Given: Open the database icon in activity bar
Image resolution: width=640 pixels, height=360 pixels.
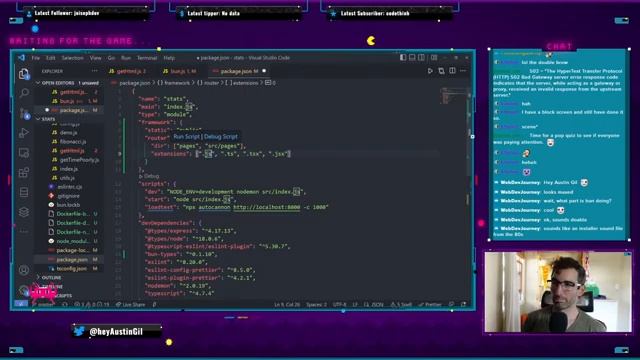Looking at the screenshot, I should [x=24, y=192].
